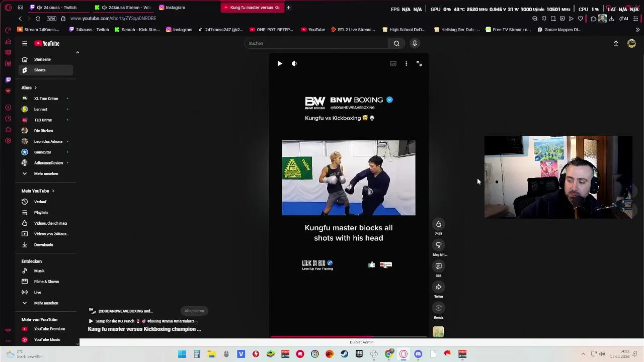
Task: Open XL True Crime channel subscription
Action: point(46,99)
